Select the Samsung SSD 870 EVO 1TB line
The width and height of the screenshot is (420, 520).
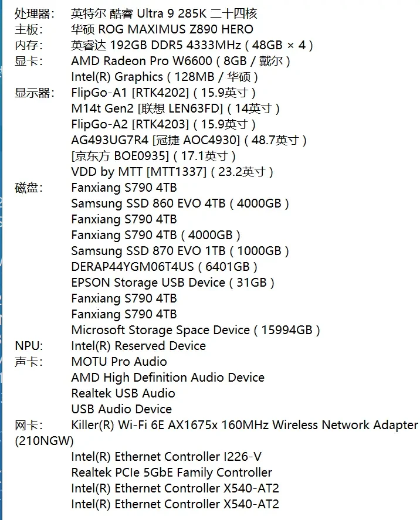(x=179, y=250)
